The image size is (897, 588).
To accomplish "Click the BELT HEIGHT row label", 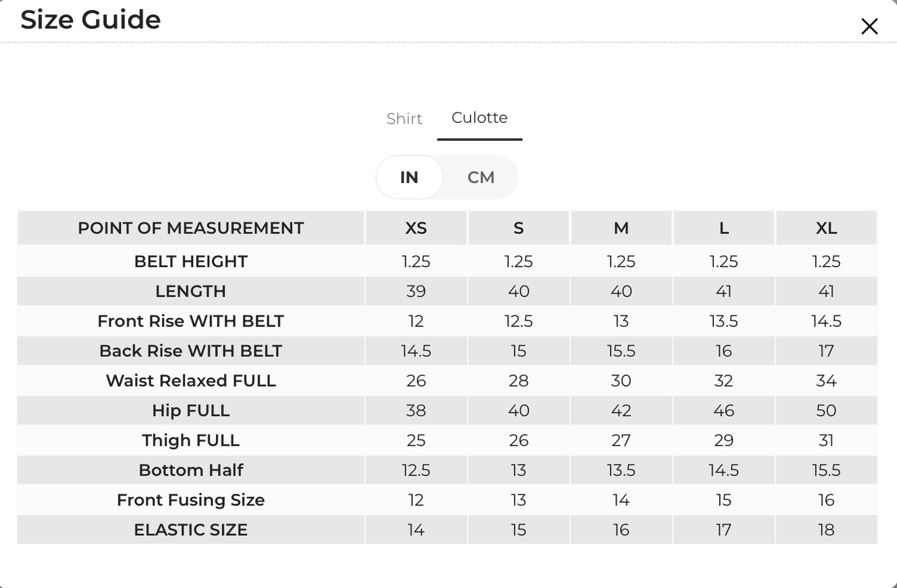I will (x=191, y=261).
